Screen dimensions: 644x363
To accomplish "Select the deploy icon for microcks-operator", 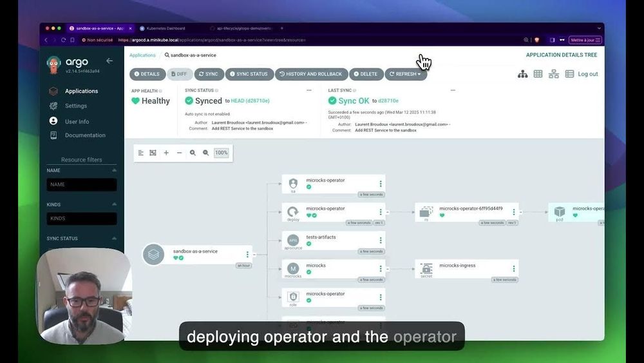I will click(x=293, y=211).
